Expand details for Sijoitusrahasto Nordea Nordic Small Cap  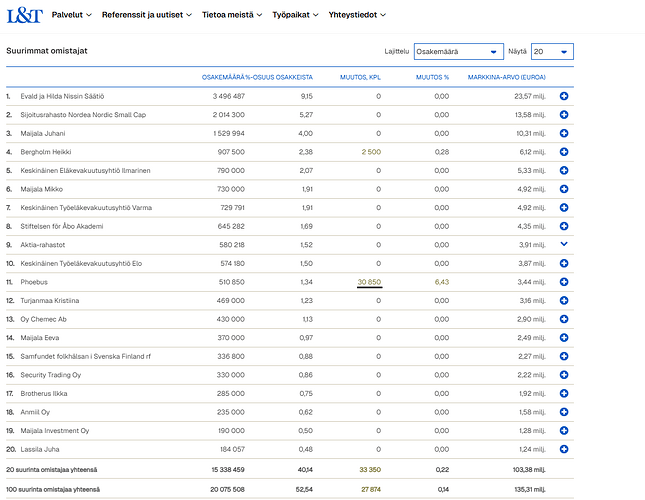(564, 115)
